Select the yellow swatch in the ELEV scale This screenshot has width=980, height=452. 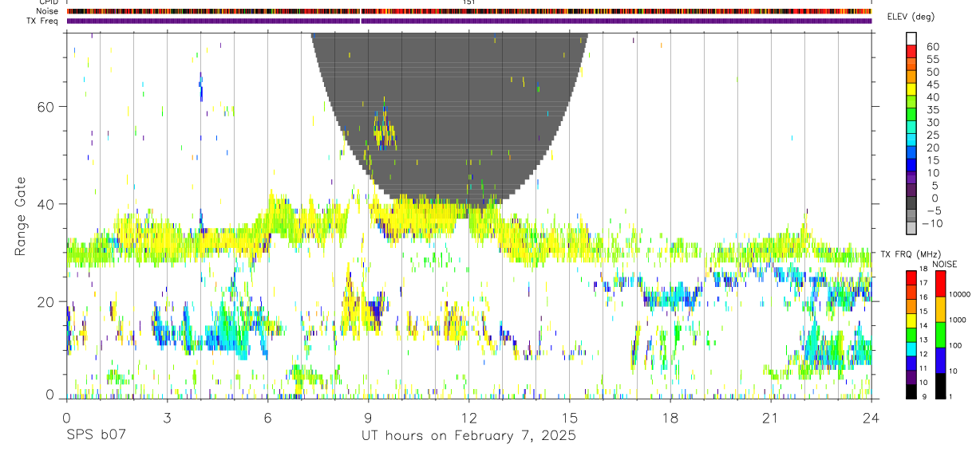coord(911,88)
